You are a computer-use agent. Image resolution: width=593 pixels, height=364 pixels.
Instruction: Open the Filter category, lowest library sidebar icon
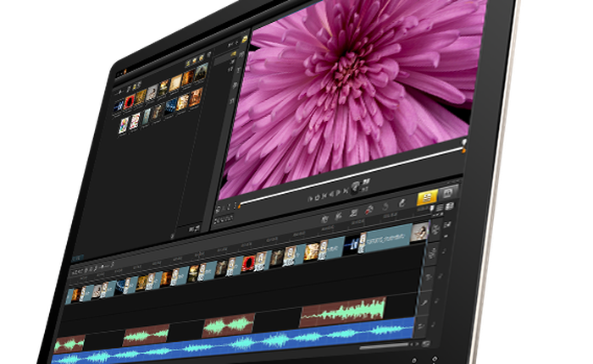[x=231, y=101]
